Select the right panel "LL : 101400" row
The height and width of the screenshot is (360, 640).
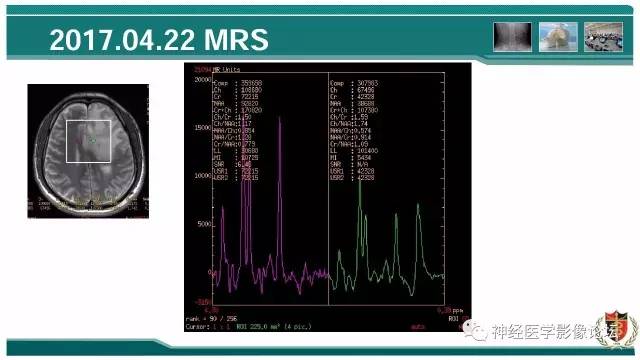tap(354, 151)
